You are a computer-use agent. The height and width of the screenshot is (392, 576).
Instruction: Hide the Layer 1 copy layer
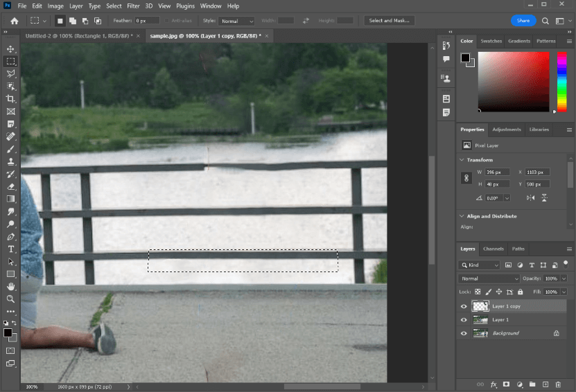pos(464,306)
